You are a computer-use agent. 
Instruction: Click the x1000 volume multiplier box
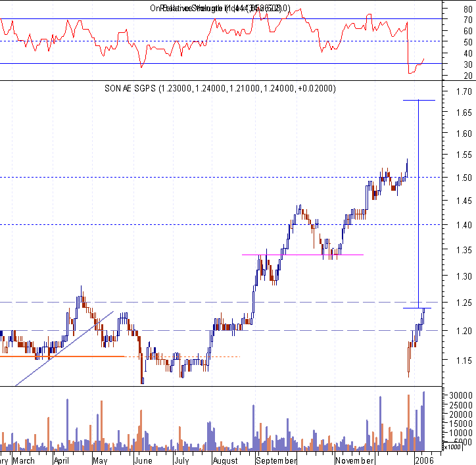[x=452, y=447]
